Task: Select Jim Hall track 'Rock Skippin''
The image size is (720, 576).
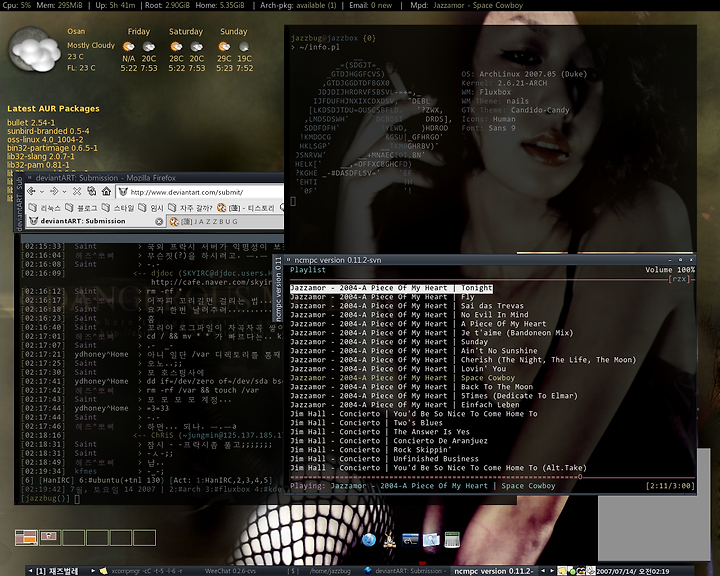Action: point(371,450)
